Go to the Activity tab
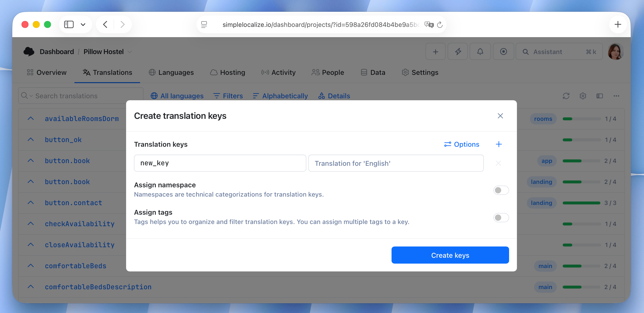644x313 pixels. point(278,72)
